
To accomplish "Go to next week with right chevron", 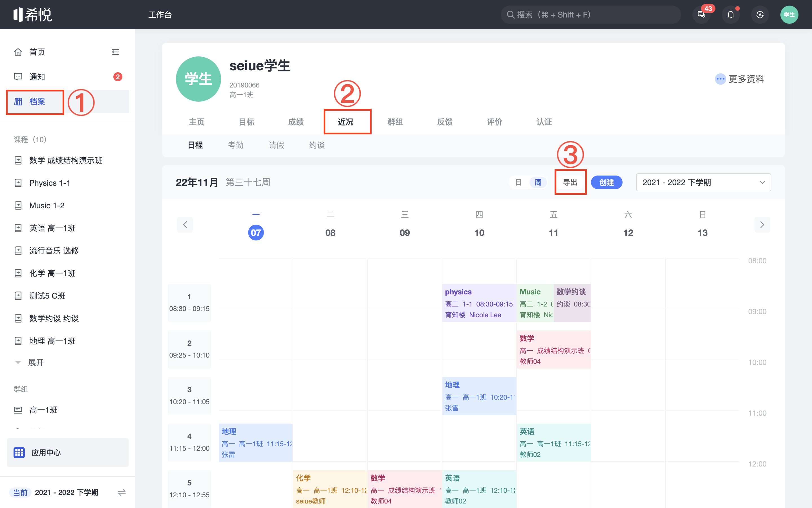I will (762, 224).
